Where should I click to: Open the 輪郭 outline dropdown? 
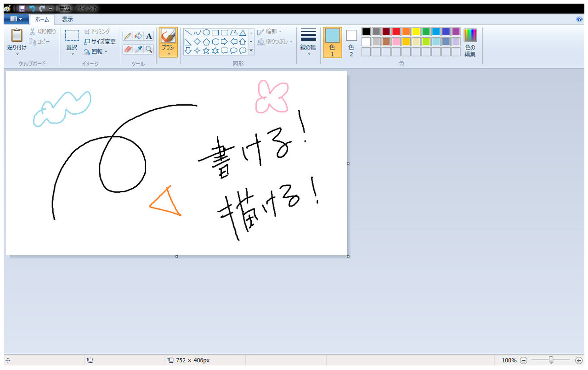pos(270,32)
